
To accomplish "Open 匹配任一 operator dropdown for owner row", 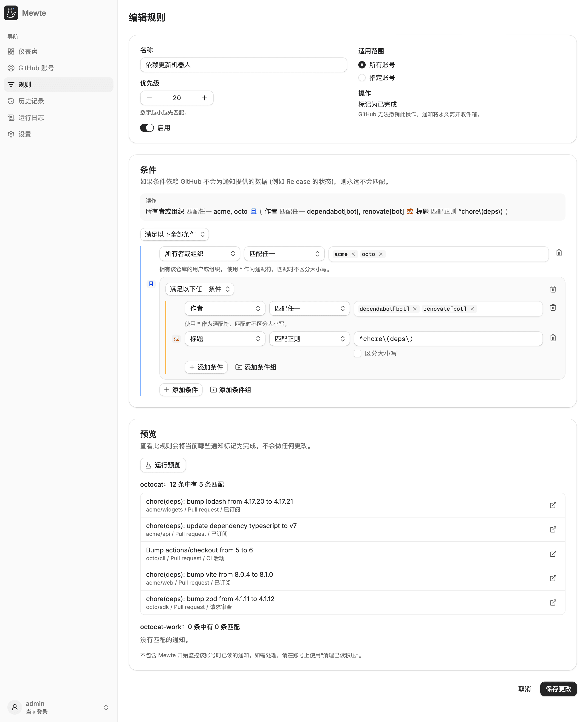I will 284,254.
